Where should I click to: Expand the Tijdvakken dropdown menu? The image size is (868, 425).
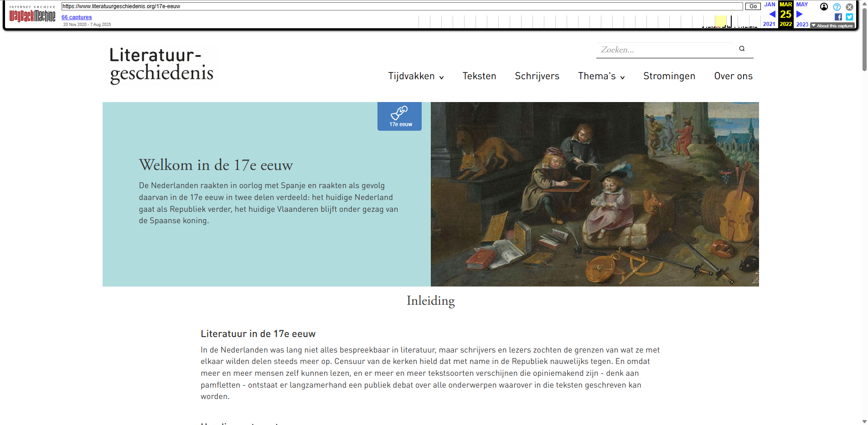416,77
